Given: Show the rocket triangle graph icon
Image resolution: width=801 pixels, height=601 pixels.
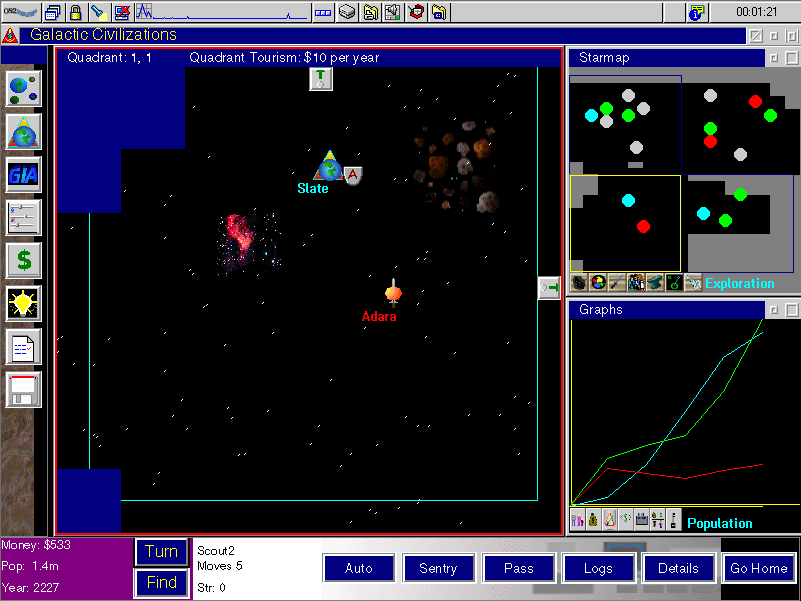Looking at the screenshot, I should (609, 520).
